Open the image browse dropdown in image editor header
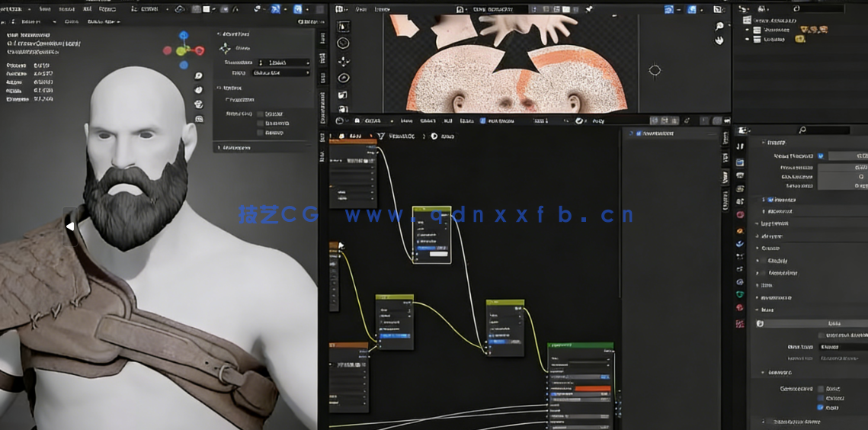Viewport: 868px width, 430px height. click(x=462, y=9)
